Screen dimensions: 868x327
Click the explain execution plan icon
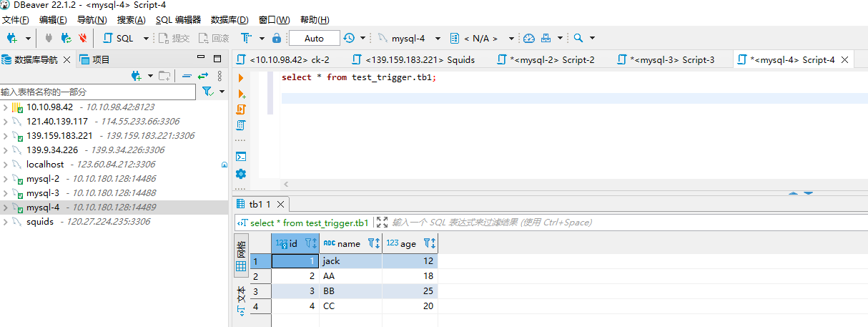click(x=241, y=125)
